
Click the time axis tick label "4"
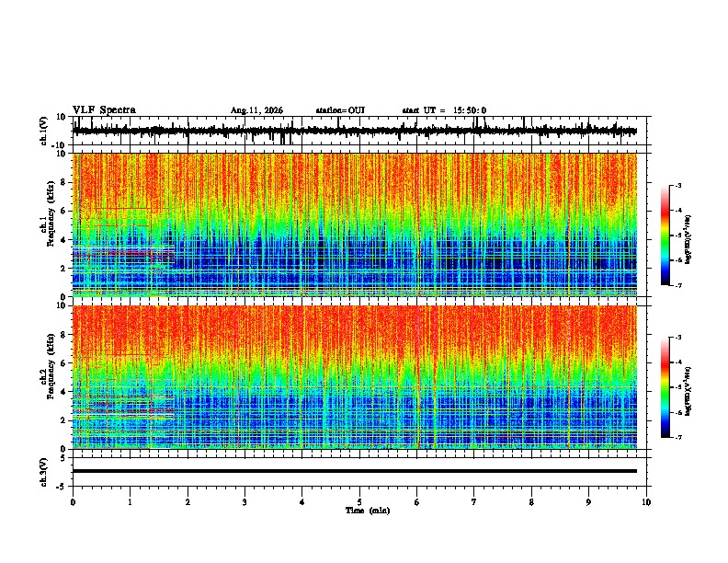(x=301, y=501)
